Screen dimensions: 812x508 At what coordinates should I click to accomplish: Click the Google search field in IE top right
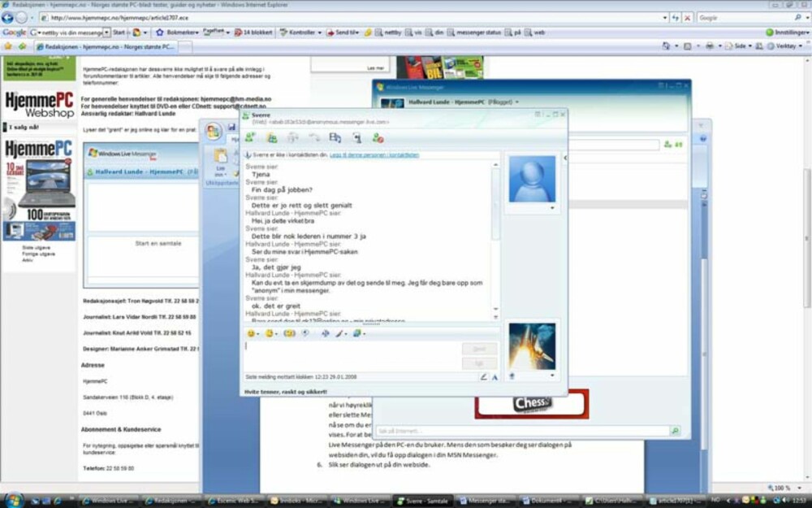coord(745,18)
